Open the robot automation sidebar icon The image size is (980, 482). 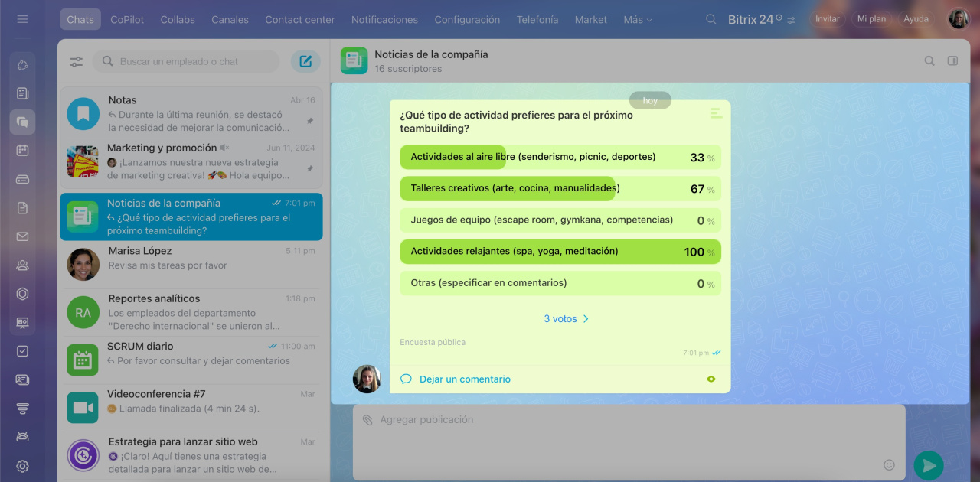point(22,437)
